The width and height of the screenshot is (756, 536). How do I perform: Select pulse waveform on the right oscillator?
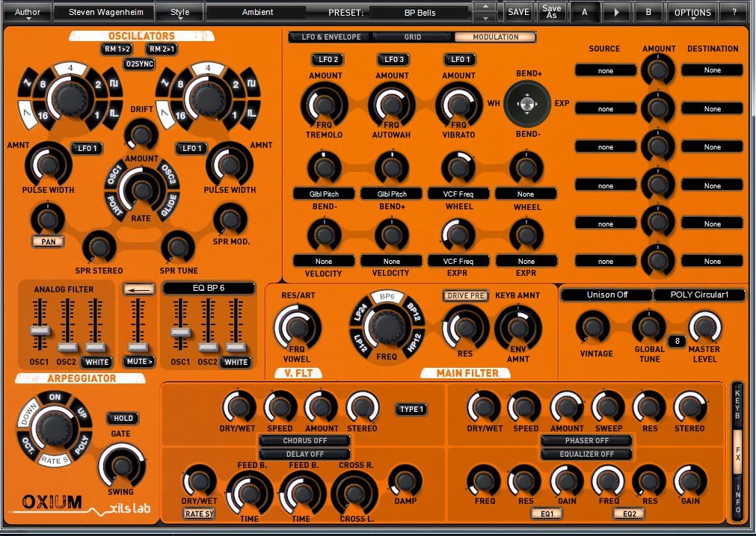coord(251,114)
